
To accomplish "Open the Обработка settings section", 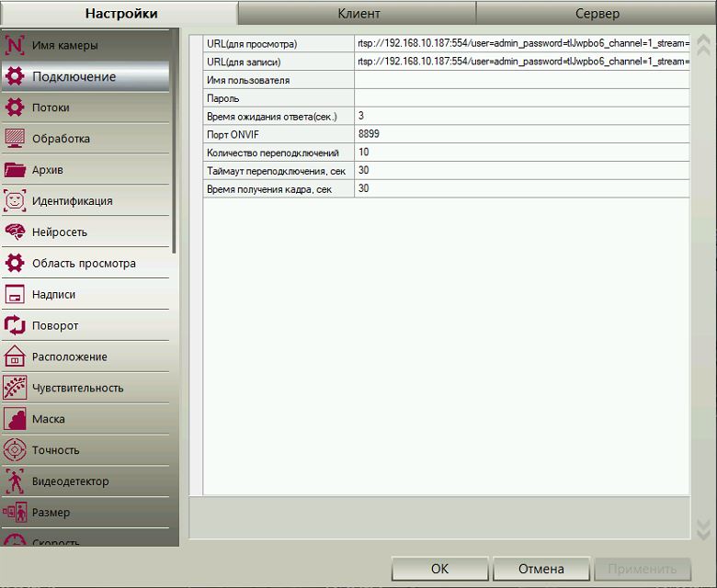I will click(85, 139).
